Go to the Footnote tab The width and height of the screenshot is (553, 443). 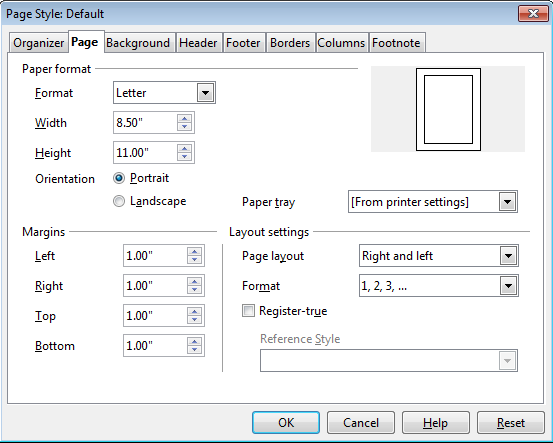click(x=396, y=43)
